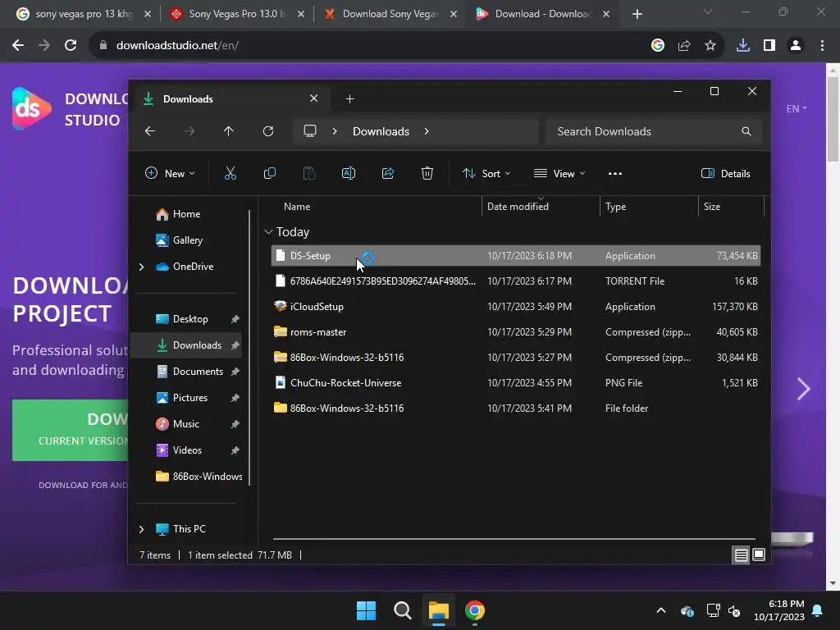The height and width of the screenshot is (630, 840).
Task: Click the Chrome share page icon
Action: point(684,46)
